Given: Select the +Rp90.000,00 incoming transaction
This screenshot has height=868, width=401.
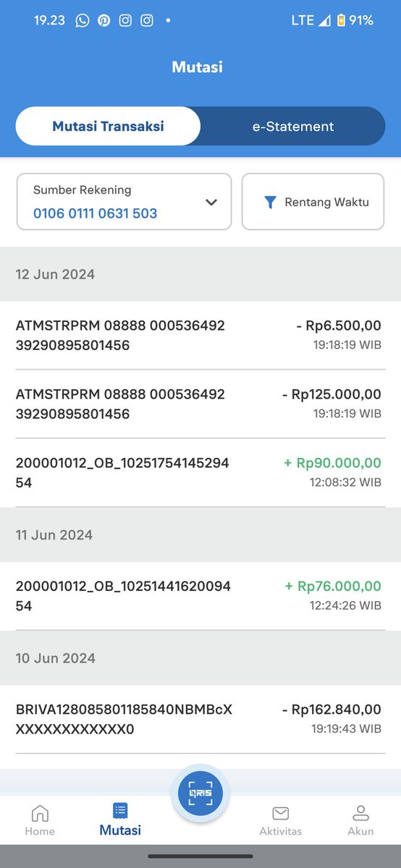Looking at the screenshot, I should pos(200,472).
